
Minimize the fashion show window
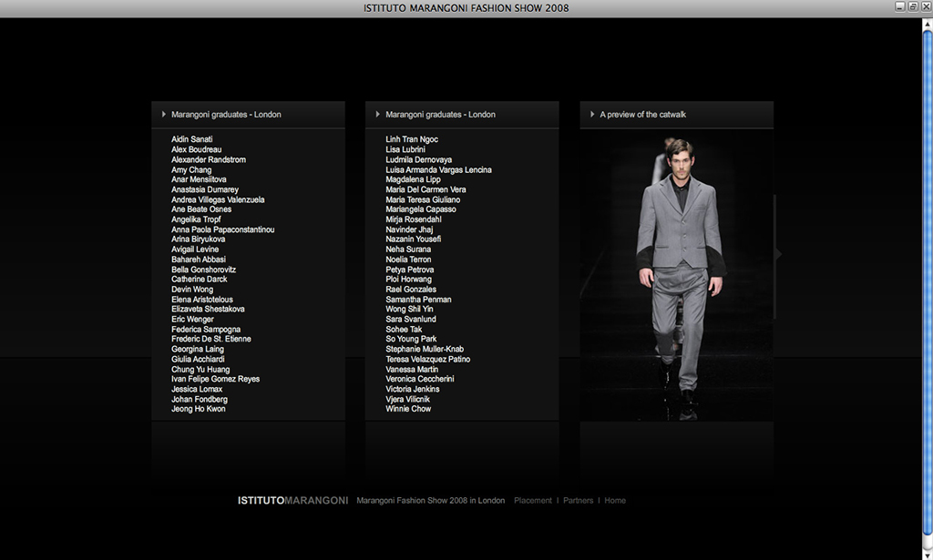(x=900, y=6)
